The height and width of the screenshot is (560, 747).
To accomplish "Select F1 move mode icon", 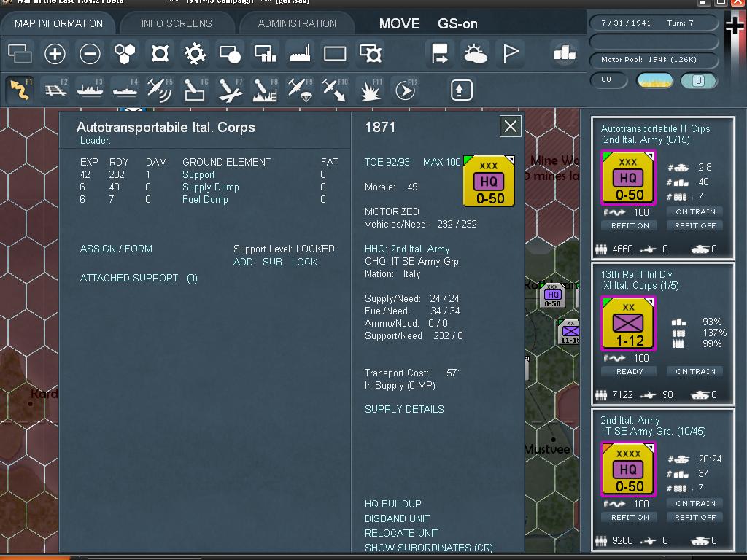I will click(20, 90).
